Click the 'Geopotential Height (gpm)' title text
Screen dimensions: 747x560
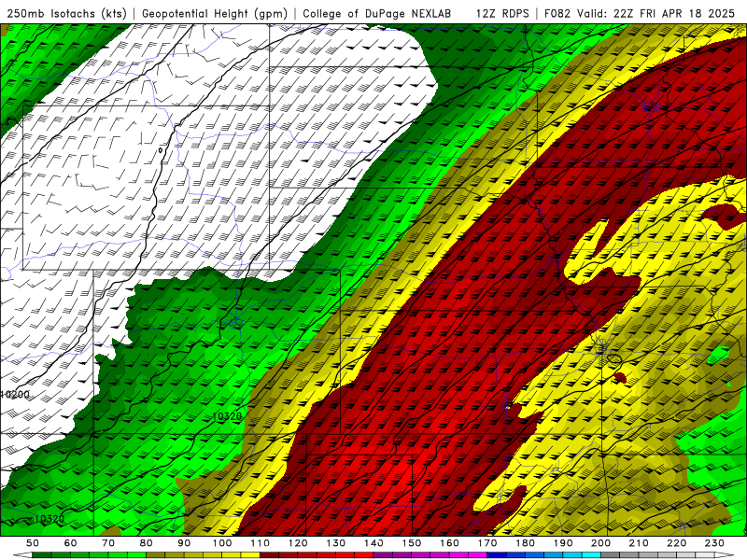click(215, 13)
